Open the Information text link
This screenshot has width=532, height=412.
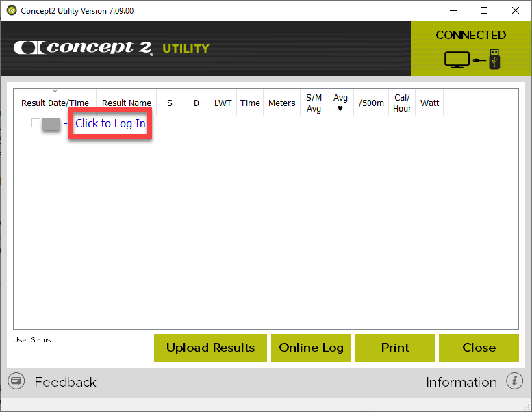pos(461,382)
